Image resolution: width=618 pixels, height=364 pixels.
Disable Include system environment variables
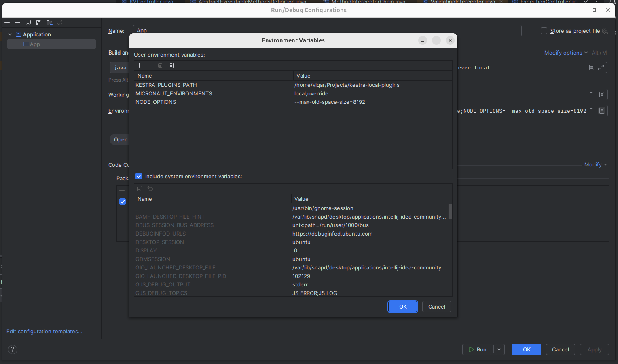click(139, 176)
